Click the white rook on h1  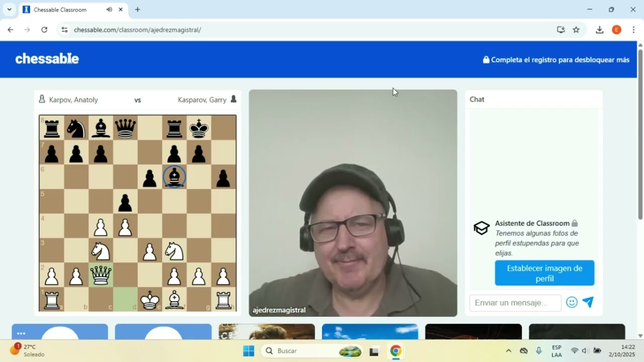(x=224, y=300)
